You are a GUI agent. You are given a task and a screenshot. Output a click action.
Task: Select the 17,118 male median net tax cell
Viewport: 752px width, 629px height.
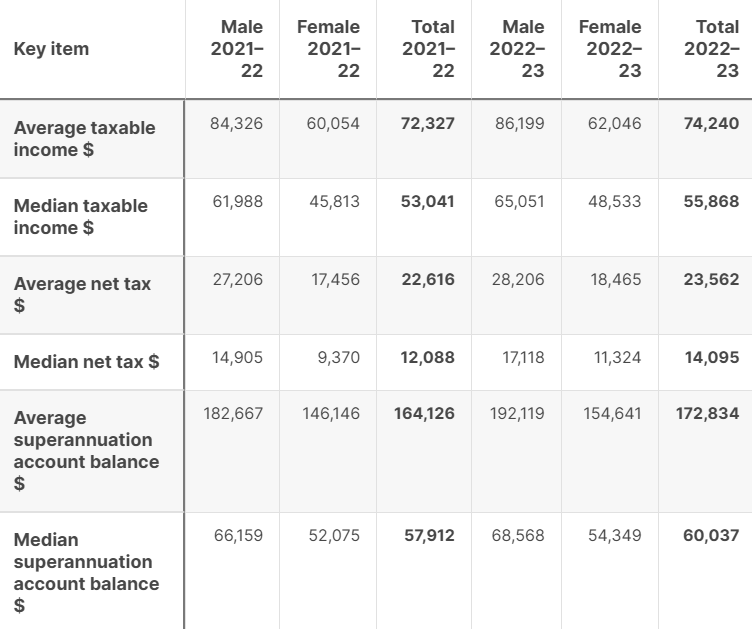[523, 357]
